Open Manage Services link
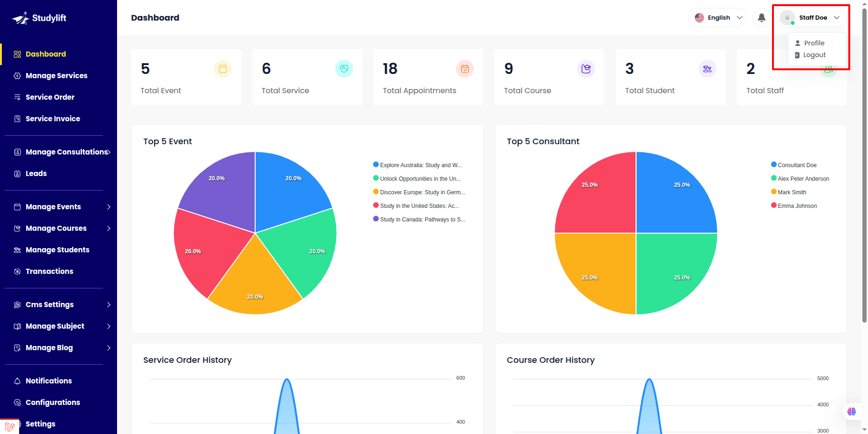This screenshot has width=868, height=434. click(56, 76)
